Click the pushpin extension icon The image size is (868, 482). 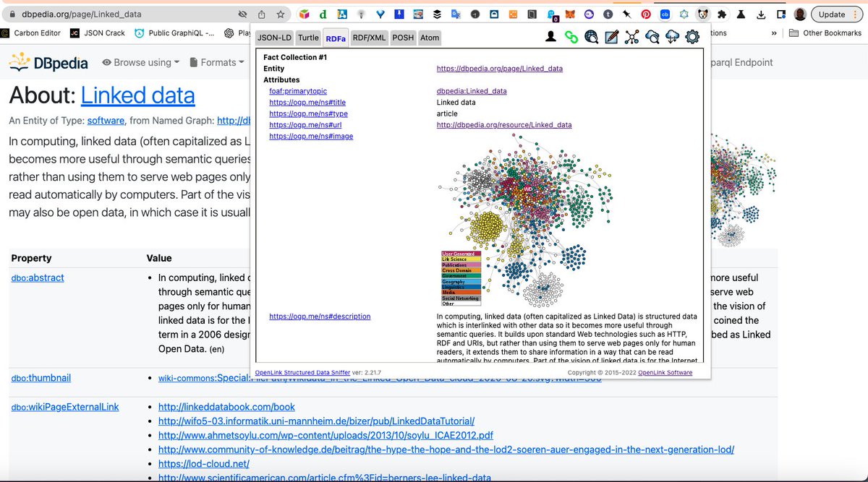pyautogui.click(x=626, y=14)
